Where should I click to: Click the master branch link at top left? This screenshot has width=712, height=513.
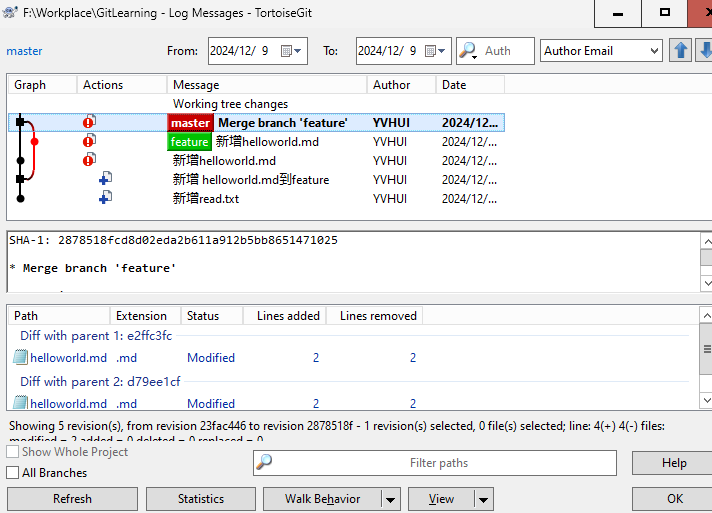25,50
